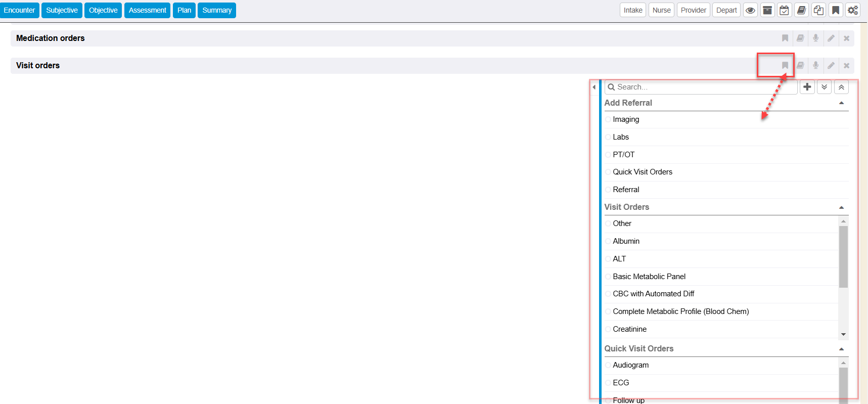Viewport: 868px width, 404px height.
Task: Select the Basic Metabolic Panel radio option
Action: coord(608,277)
